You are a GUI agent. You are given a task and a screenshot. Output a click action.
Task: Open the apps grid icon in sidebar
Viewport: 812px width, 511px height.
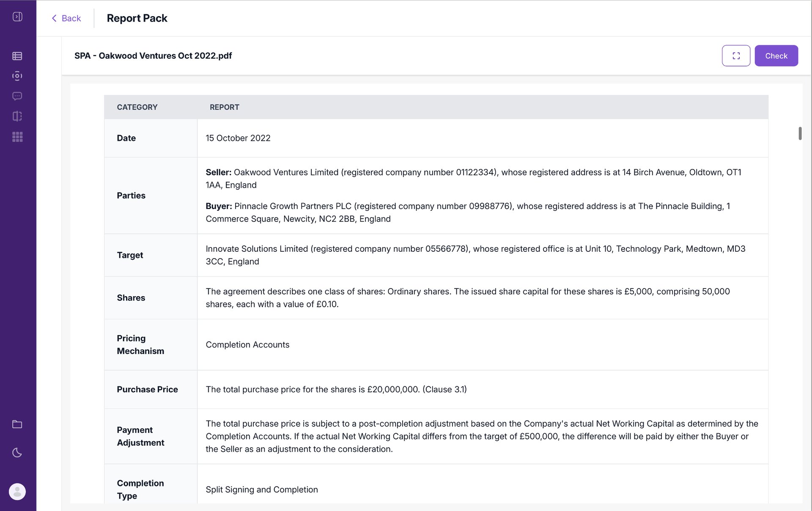tap(17, 136)
